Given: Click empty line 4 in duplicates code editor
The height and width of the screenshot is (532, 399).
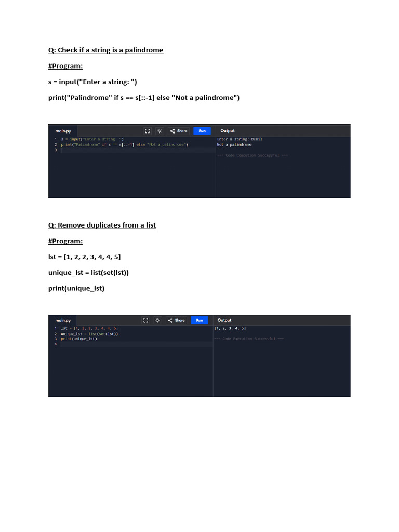Looking at the screenshot, I should click(137, 344).
